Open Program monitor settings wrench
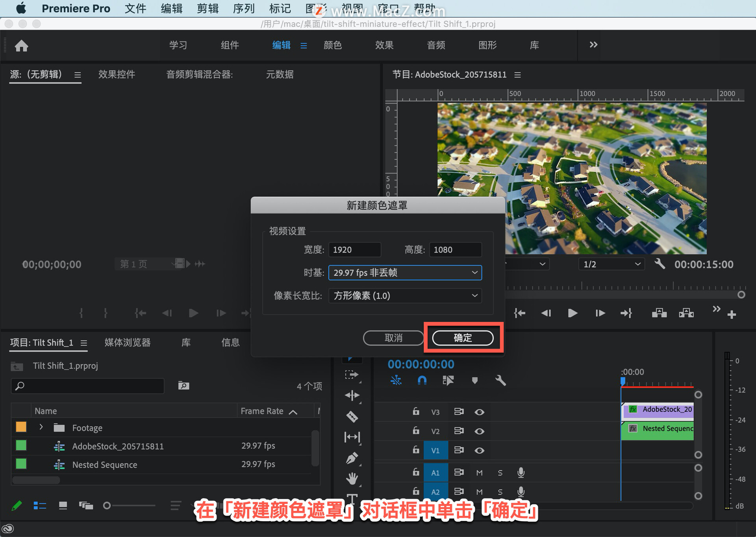This screenshot has height=537, width=756. tap(660, 264)
